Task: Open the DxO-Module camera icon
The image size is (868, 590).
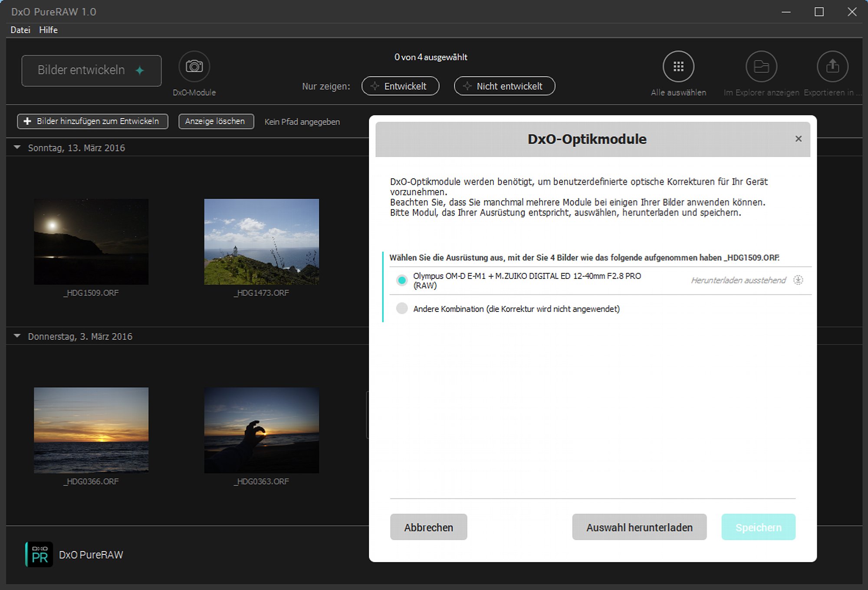Action: pyautogui.click(x=194, y=66)
